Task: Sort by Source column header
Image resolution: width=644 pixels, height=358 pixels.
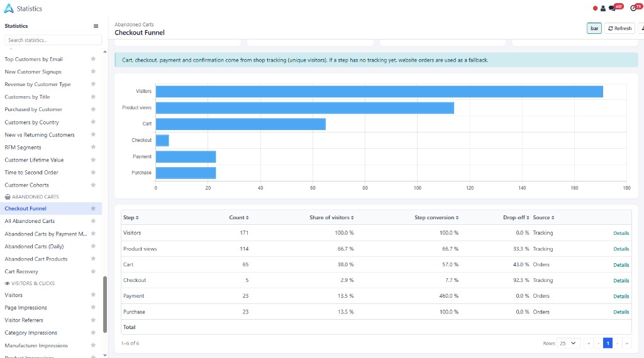Action: (x=543, y=217)
